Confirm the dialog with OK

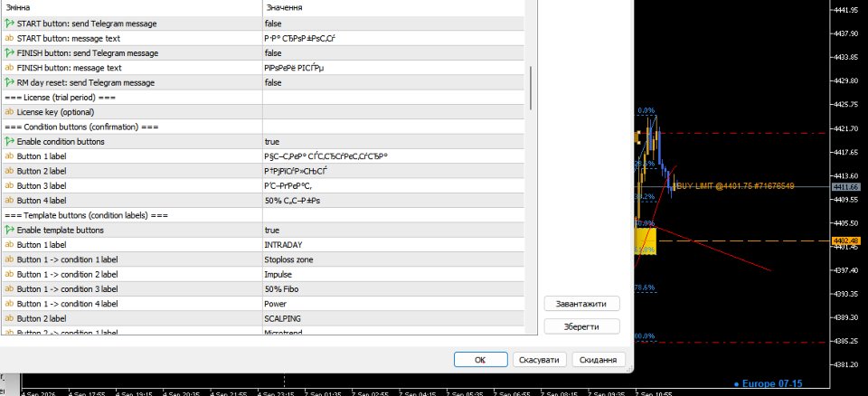tap(480, 360)
